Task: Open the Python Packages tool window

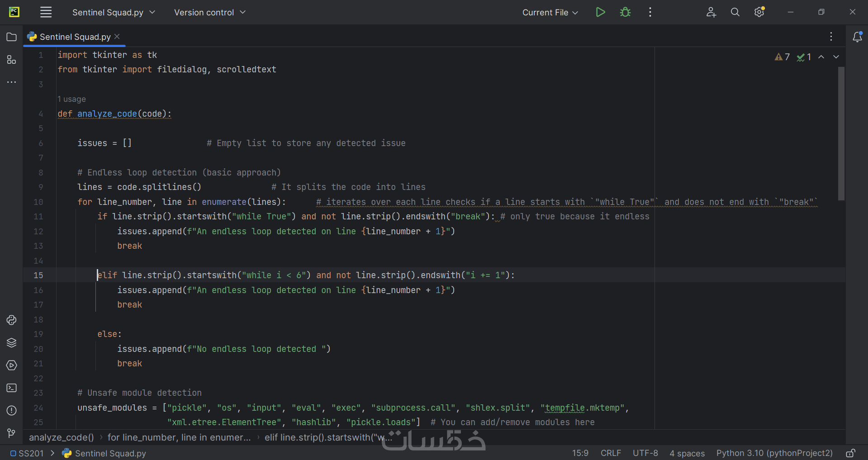Action: (12, 343)
